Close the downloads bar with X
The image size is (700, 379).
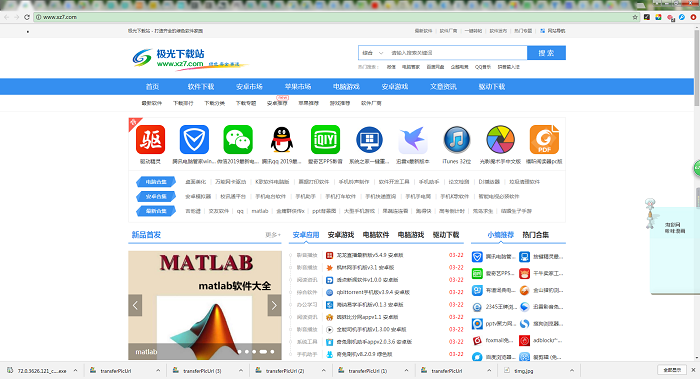pos(693,370)
